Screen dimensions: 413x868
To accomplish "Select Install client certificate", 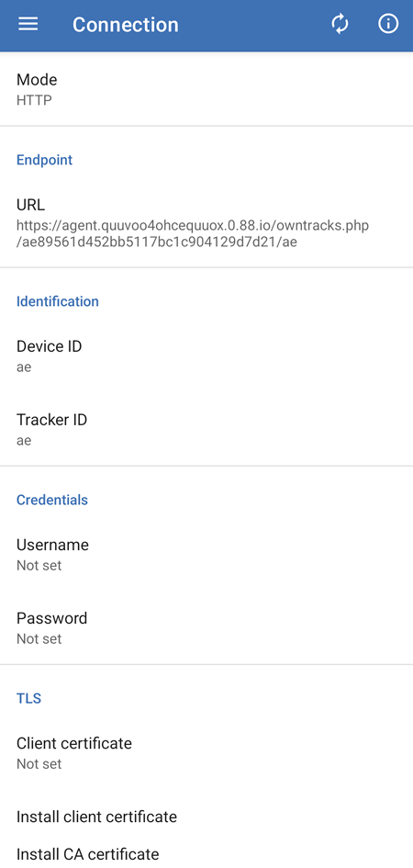I will coord(206,817).
